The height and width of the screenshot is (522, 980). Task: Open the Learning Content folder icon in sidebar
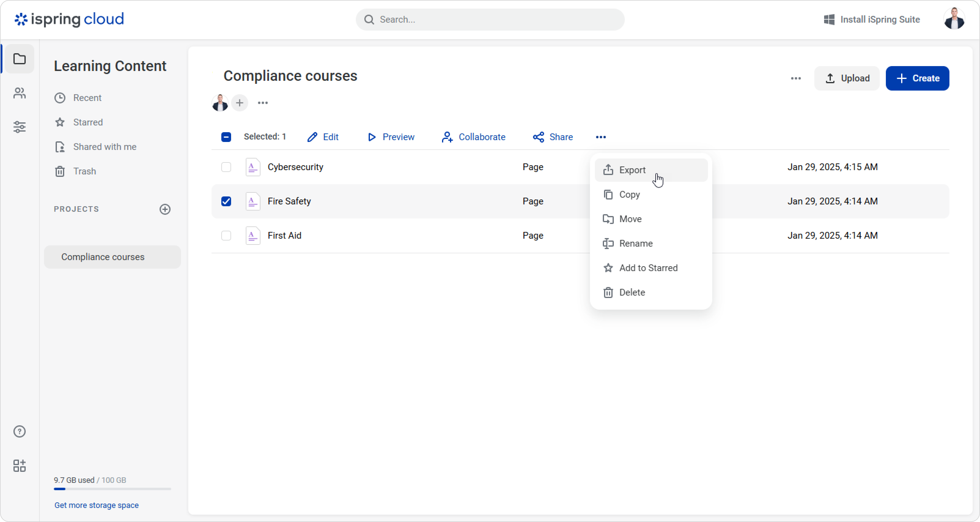pyautogui.click(x=19, y=59)
